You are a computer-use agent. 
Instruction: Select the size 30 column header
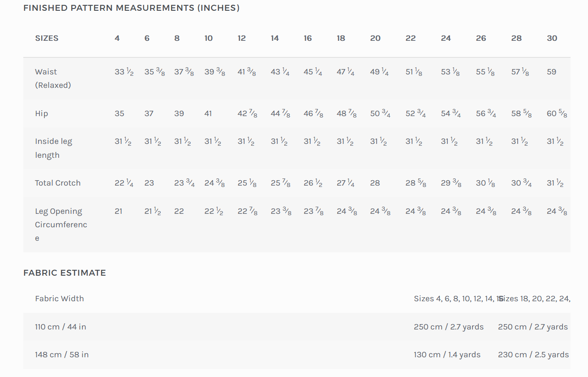(x=552, y=38)
